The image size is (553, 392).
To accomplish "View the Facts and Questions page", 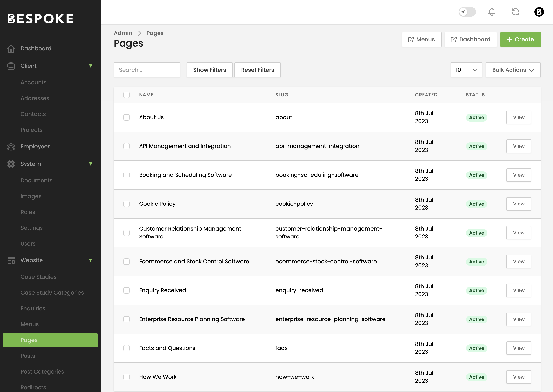I will click(519, 348).
